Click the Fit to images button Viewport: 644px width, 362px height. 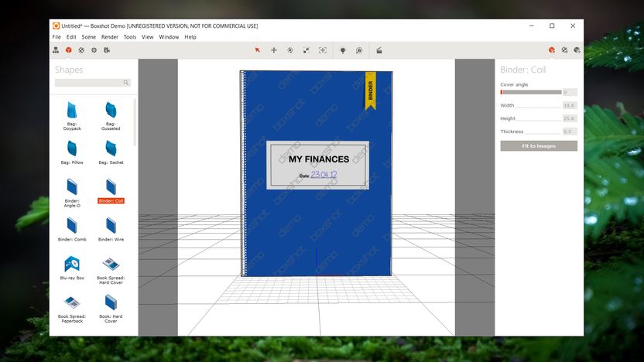(539, 145)
